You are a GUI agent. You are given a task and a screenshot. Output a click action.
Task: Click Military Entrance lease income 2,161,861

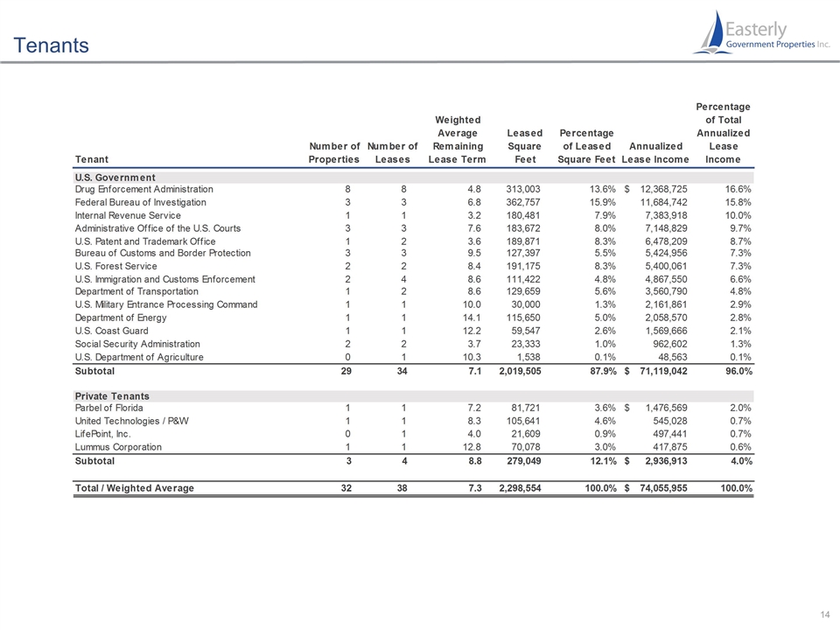[666, 304]
